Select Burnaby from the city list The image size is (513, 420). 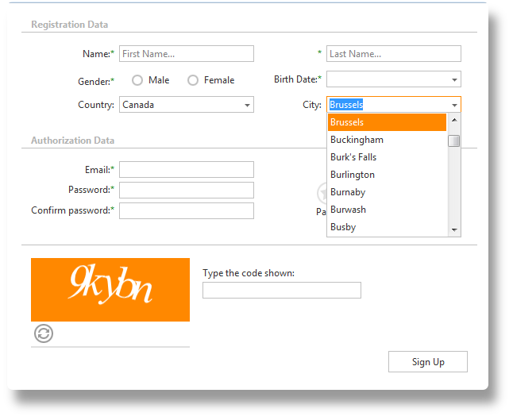tap(387, 192)
